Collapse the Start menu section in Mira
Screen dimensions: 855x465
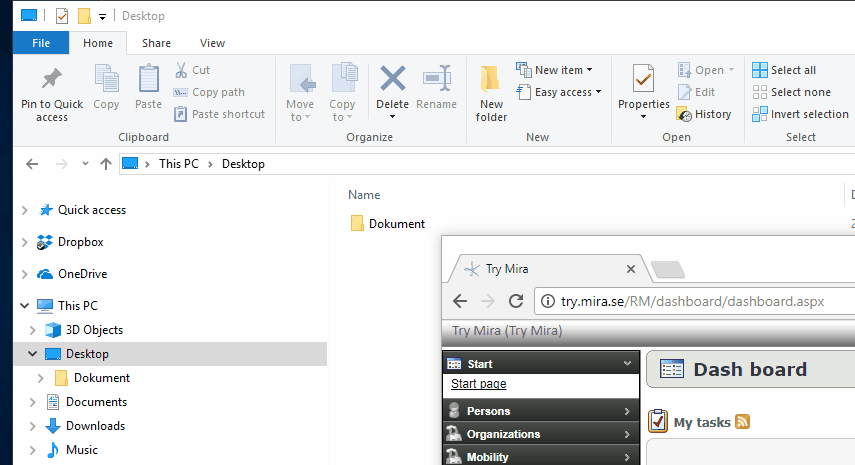click(x=627, y=363)
